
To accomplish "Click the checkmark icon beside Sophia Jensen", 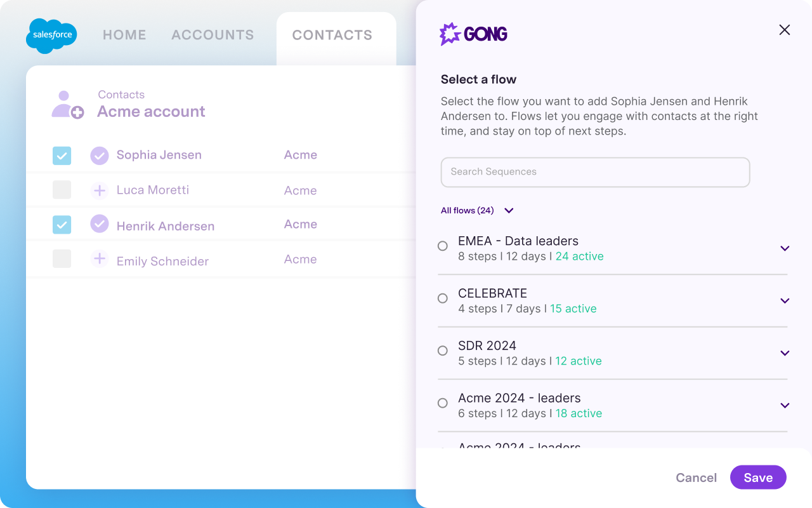I will pyautogui.click(x=100, y=156).
